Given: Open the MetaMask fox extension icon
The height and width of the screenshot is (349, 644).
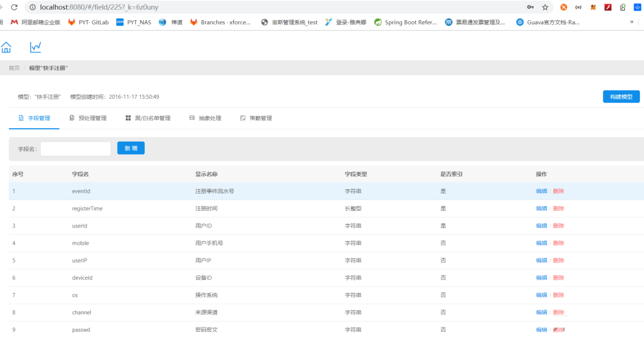Looking at the screenshot, I should click(x=593, y=7).
